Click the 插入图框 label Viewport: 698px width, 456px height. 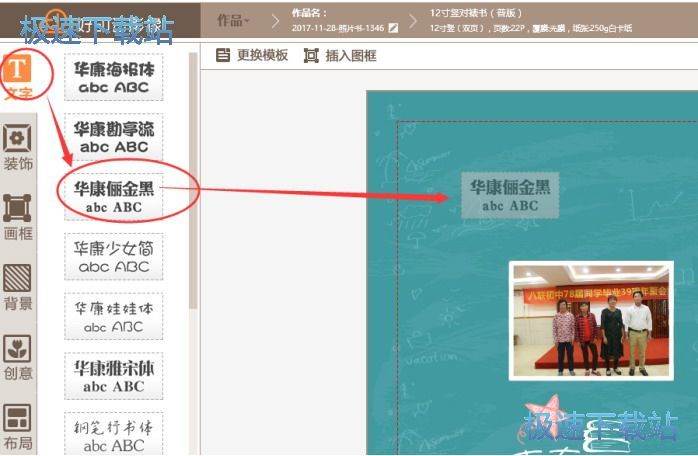(x=351, y=56)
